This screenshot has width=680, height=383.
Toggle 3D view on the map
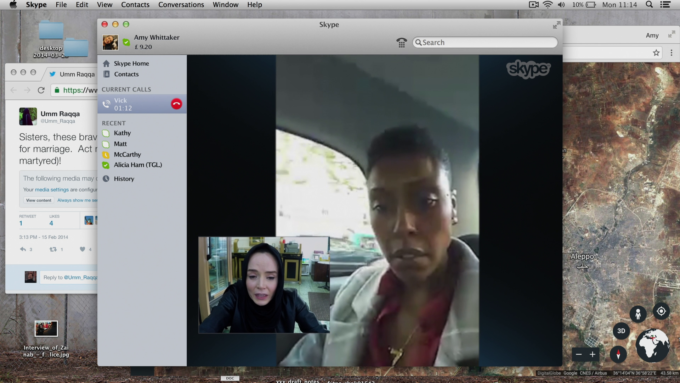point(621,331)
